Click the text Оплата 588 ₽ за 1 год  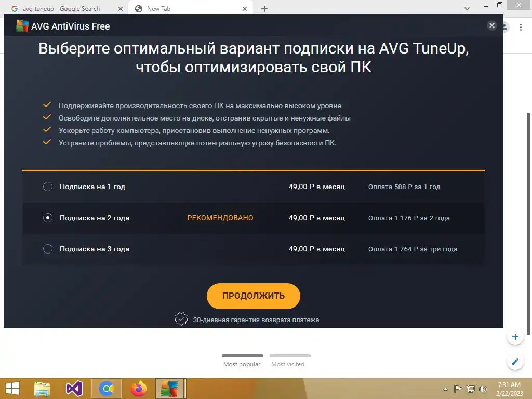click(404, 187)
